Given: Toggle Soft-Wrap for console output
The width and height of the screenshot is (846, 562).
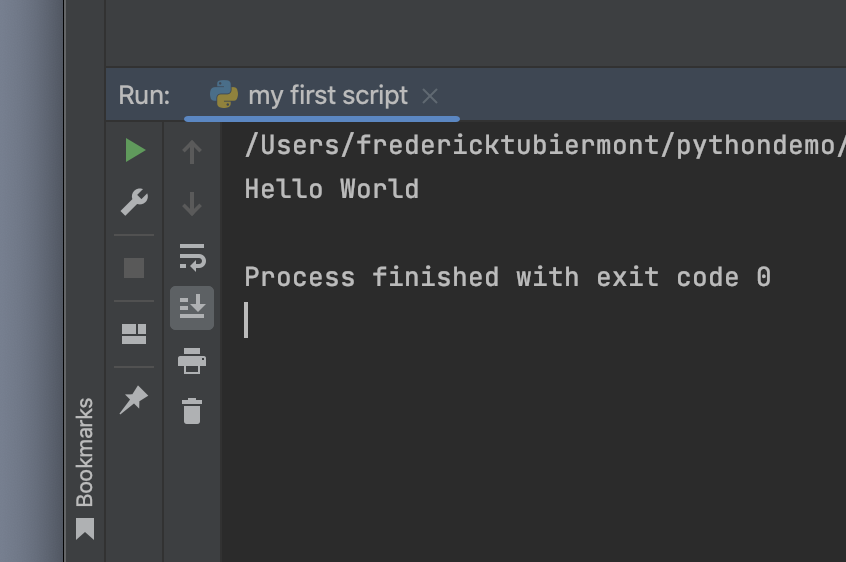Looking at the screenshot, I should [x=192, y=257].
